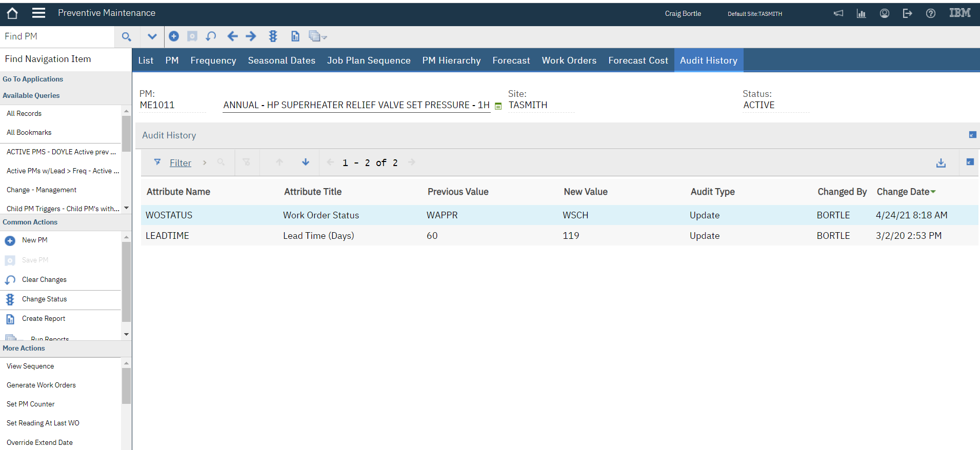Sort by Attribute Name column header
The width and height of the screenshot is (980, 450).
coord(178,192)
